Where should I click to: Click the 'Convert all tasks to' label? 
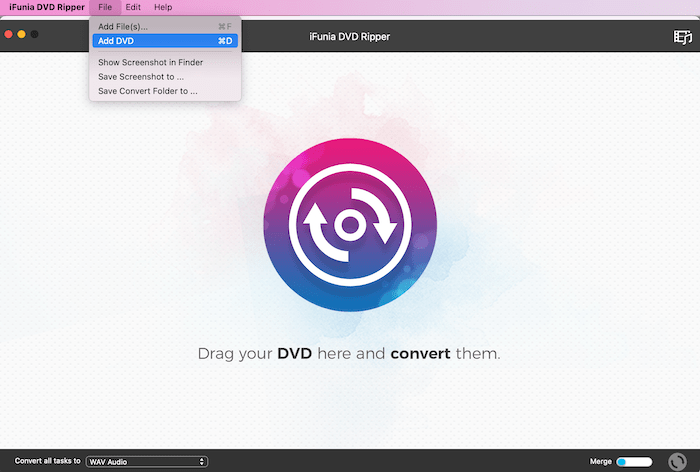point(47,462)
